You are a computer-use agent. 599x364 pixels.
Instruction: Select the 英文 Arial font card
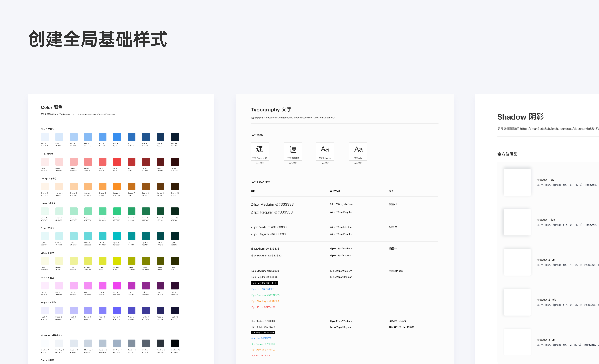coord(358,151)
